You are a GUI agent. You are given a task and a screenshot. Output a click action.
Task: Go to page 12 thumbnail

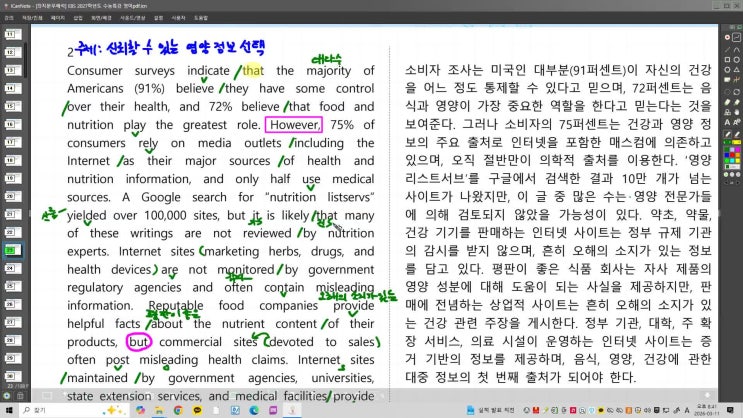[x=13, y=52]
